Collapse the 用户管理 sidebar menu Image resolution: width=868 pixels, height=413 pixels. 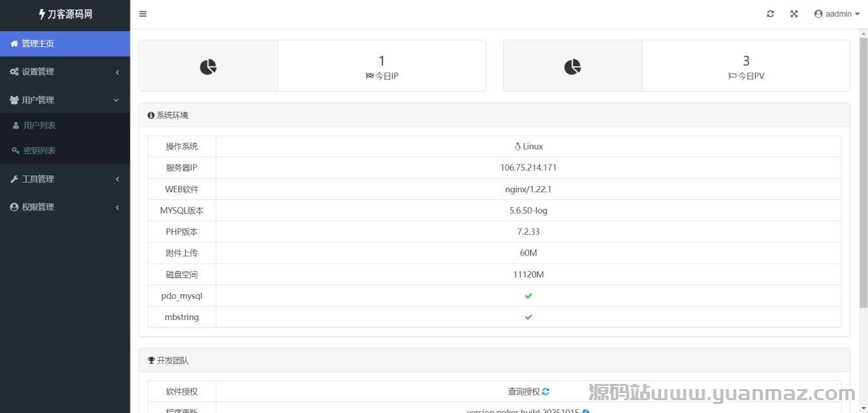click(65, 100)
